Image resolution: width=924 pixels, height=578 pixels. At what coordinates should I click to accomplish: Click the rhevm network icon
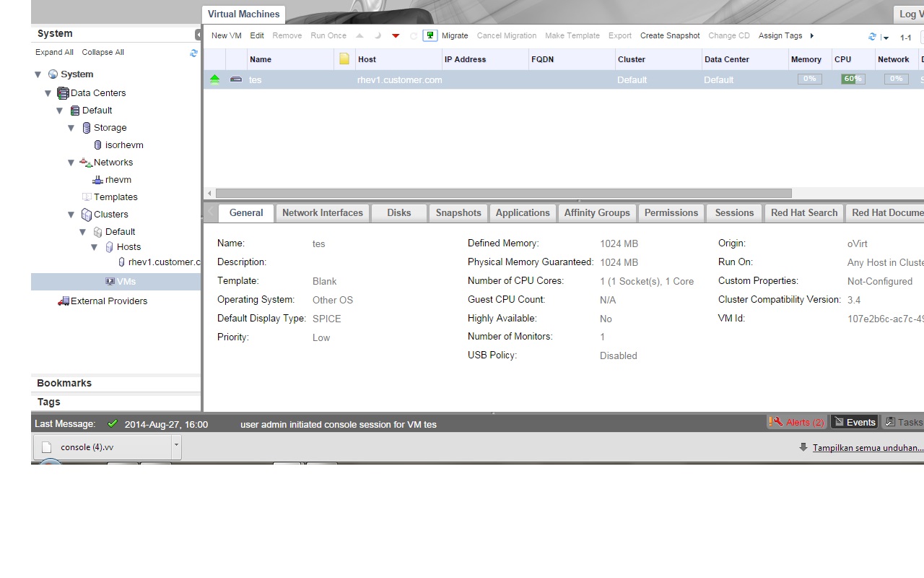pyautogui.click(x=98, y=180)
